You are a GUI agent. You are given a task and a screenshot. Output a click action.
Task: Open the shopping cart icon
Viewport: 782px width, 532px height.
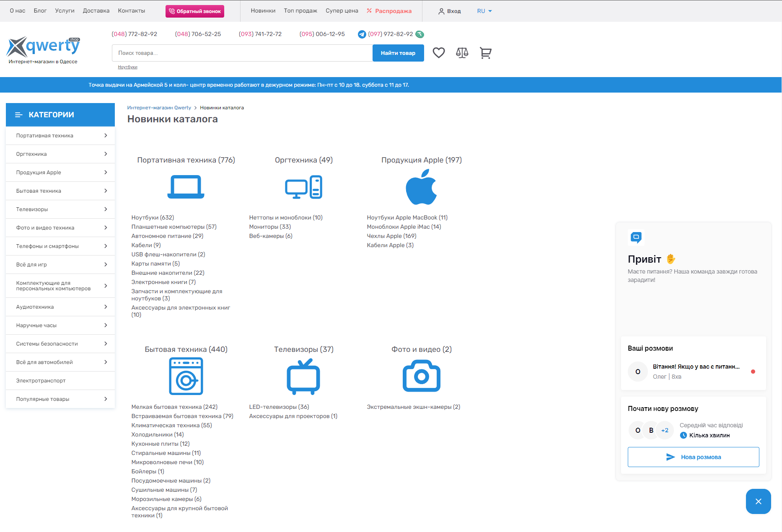[485, 53]
